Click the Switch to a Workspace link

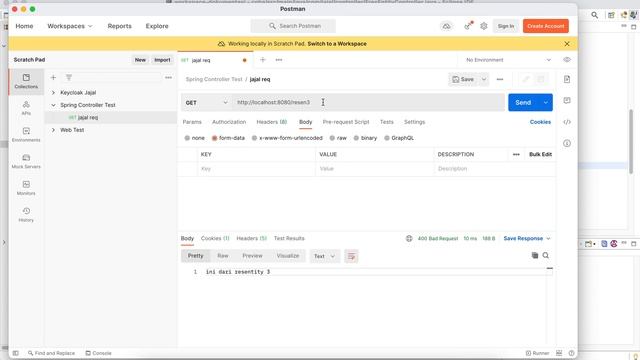click(x=337, y=44)
